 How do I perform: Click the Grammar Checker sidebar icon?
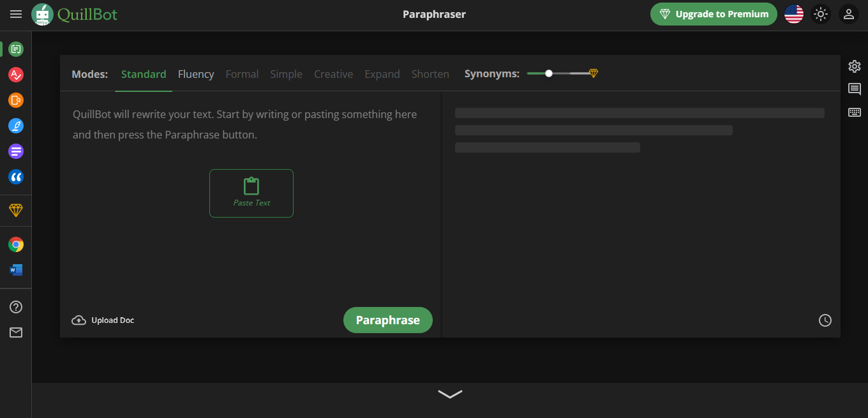[x=16, y=75]
